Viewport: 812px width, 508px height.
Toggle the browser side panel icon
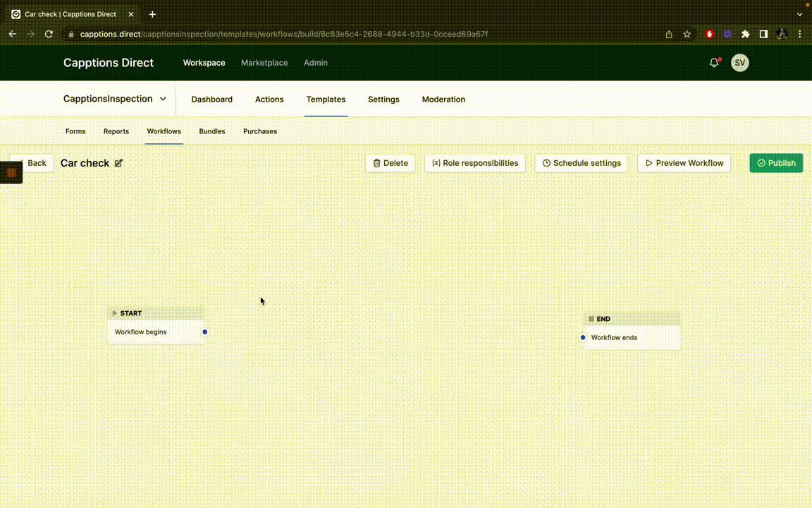coord(763,34)
